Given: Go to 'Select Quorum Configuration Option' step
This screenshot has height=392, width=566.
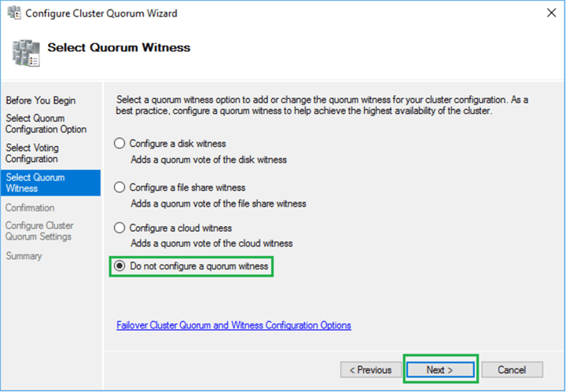Looking at the screenshot, I should click(46, 123).
